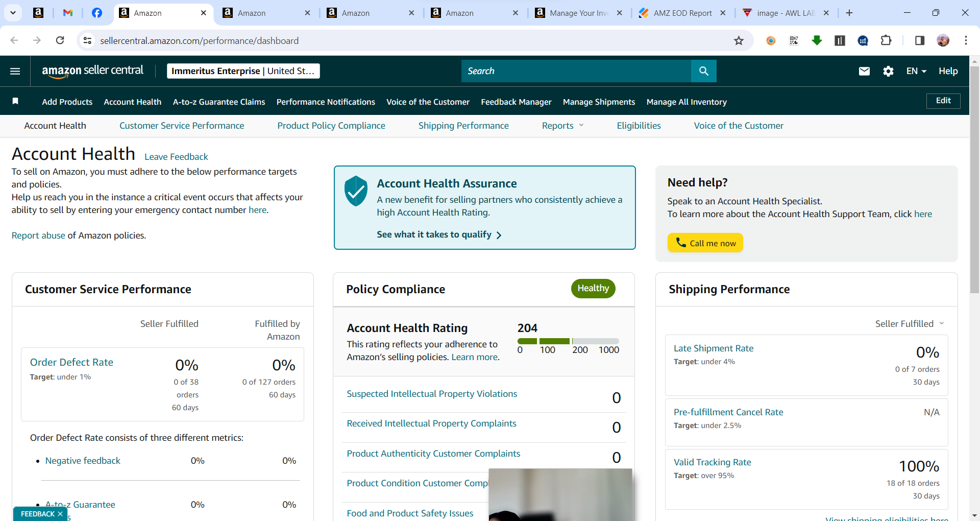The height and width of the screenshot is (521, 980).
Task: Click the orange circular extension icon
Action: point(771,40)
